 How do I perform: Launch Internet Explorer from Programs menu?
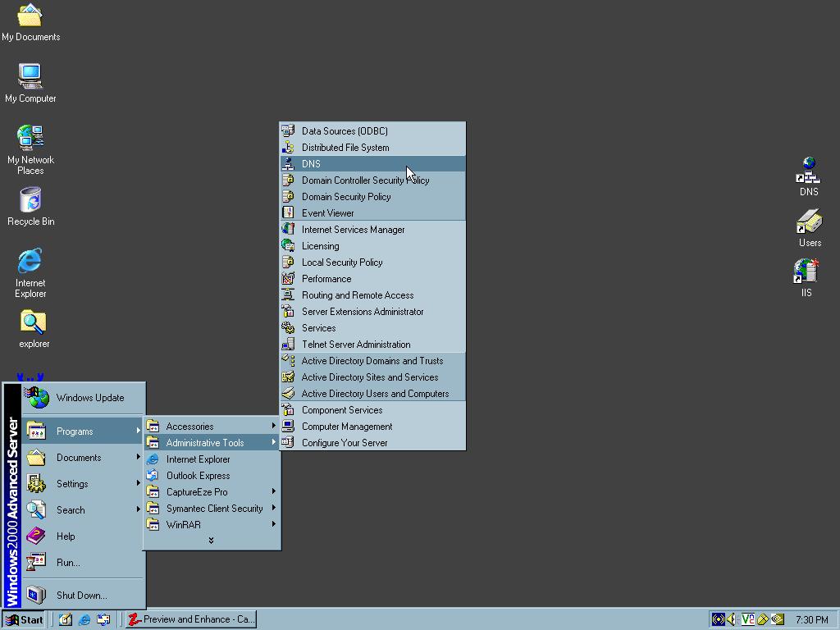tap(212, 459)
